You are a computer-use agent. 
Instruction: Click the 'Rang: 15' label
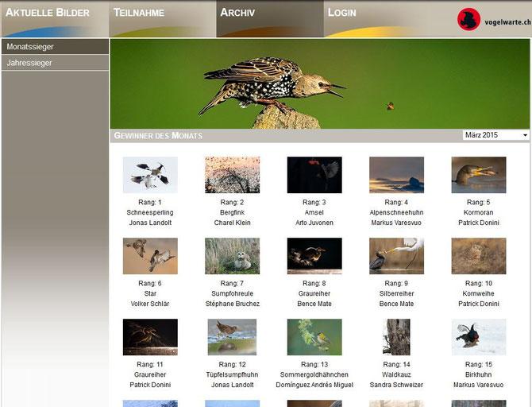pos(478,364)
